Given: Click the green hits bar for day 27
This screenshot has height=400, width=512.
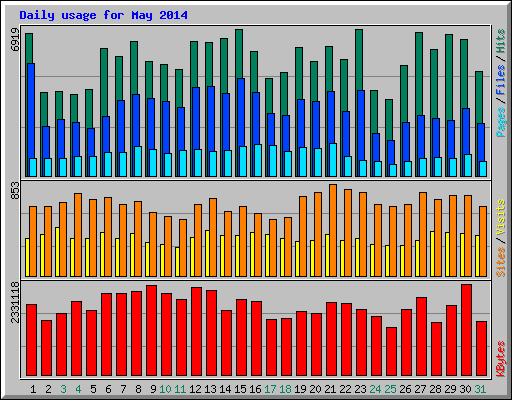Looking at the screenshot, I should (419, 73).
